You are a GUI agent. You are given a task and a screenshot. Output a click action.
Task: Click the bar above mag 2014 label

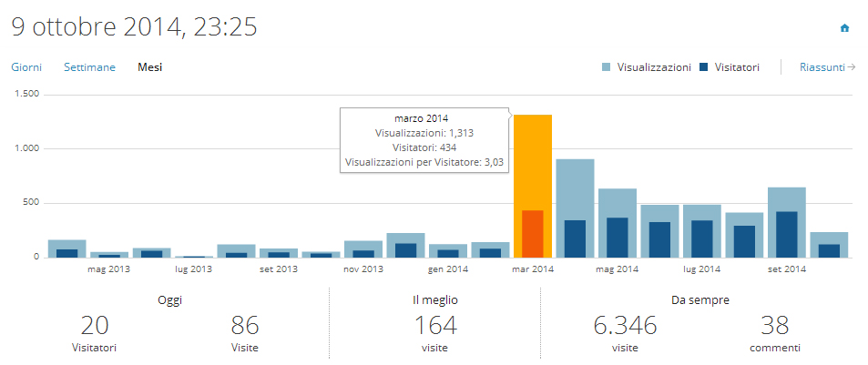pyautogui.click(x=618, y=223)
